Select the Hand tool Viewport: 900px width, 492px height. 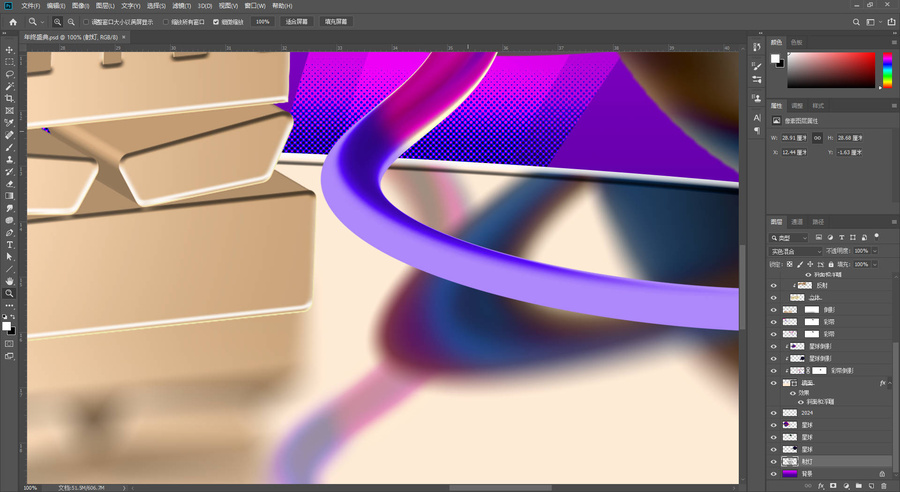coord(9,281)
